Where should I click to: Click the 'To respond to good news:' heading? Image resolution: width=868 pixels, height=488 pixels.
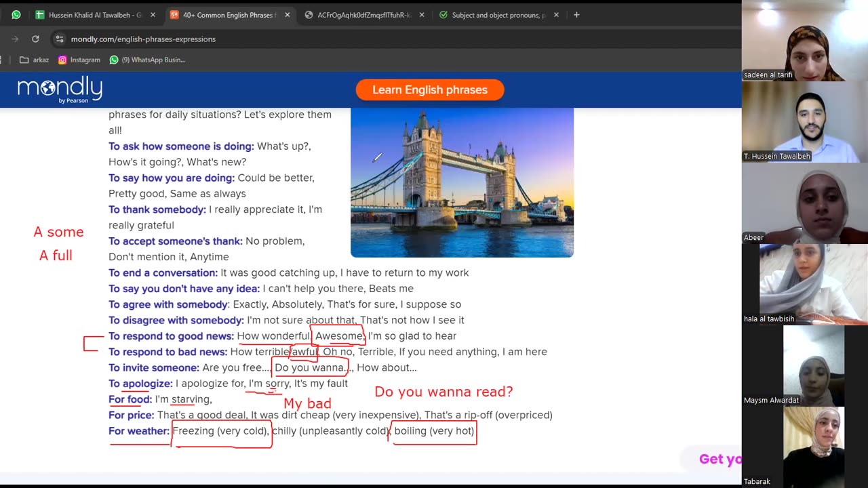[171, 336]
